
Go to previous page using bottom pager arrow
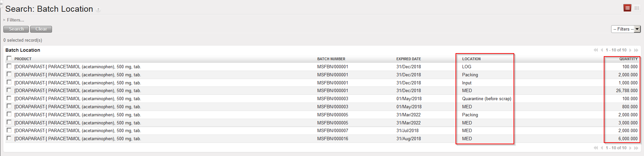[x=602, y=148]
